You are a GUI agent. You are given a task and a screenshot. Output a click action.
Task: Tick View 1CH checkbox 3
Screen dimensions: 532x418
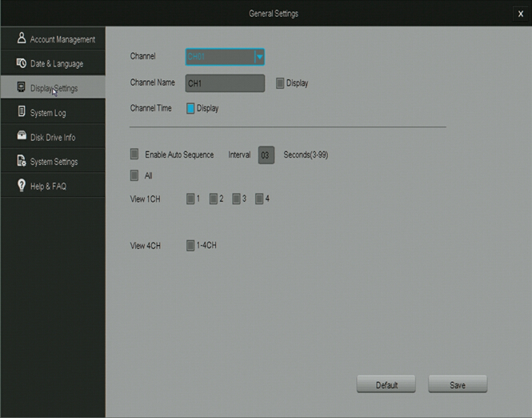[236, 199]
